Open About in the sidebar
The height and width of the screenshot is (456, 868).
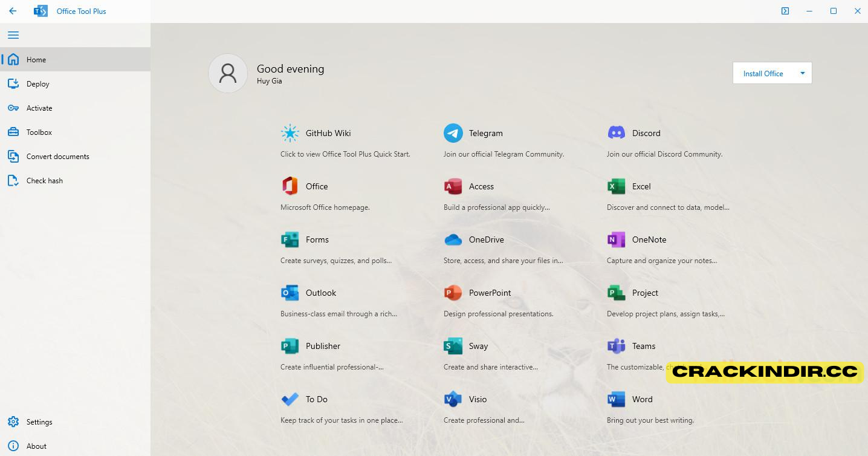[75, 446]
